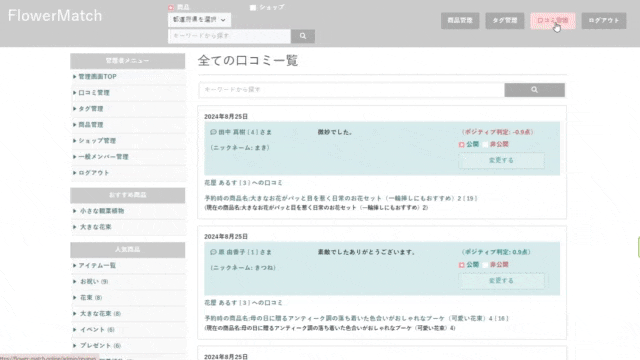
Task: Click the comment icon beside 原 由香子
Action: [x=213, y=252]
